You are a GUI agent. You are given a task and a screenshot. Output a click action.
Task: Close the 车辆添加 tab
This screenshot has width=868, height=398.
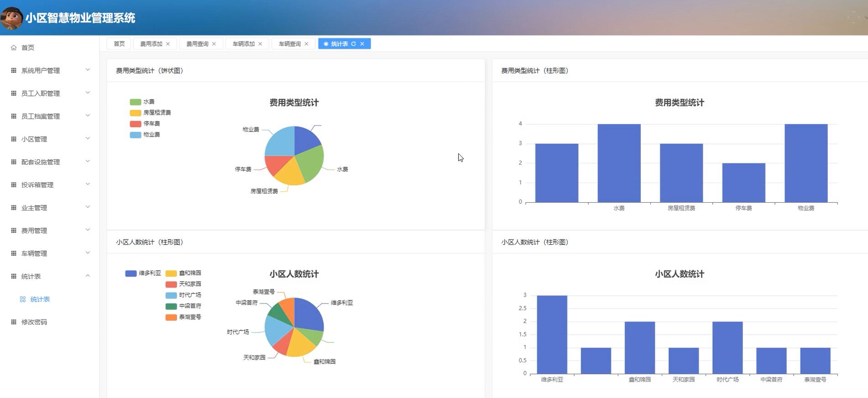[260, 44]
